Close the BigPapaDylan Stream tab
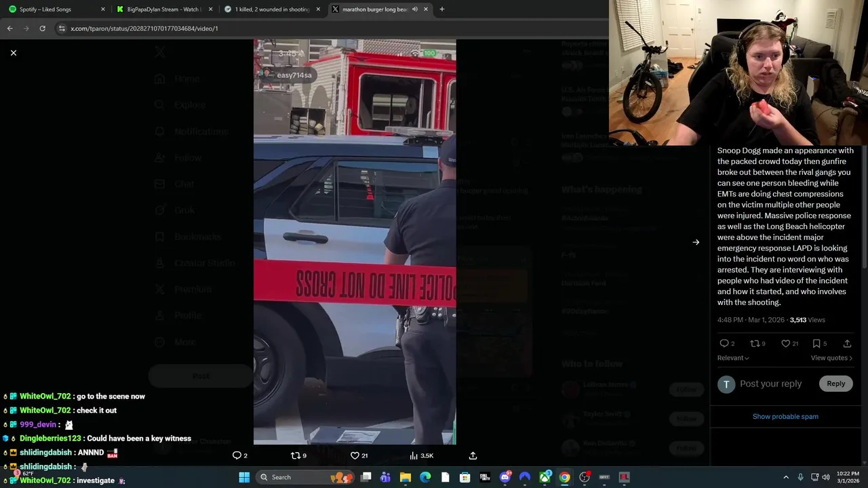 click(211, 9)
